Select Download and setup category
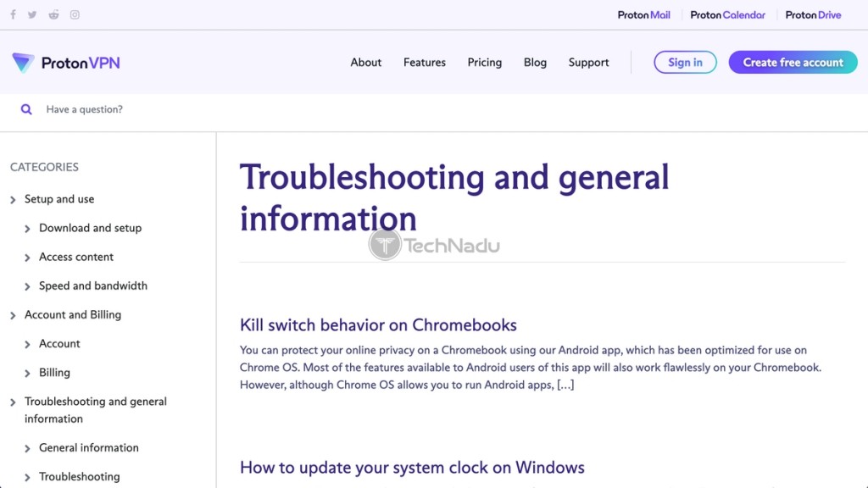 tap(90, 228)
